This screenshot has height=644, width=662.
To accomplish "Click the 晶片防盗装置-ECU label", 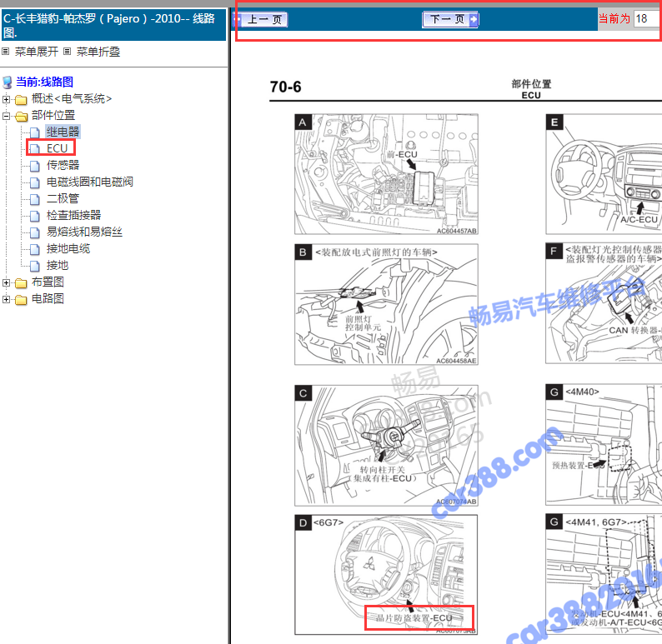I will click(414, 618).
